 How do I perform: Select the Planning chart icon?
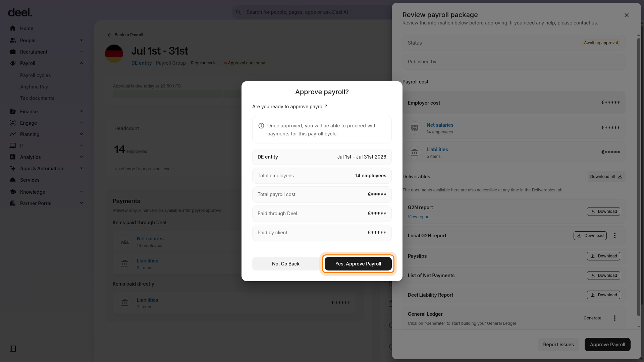point(13,134)
